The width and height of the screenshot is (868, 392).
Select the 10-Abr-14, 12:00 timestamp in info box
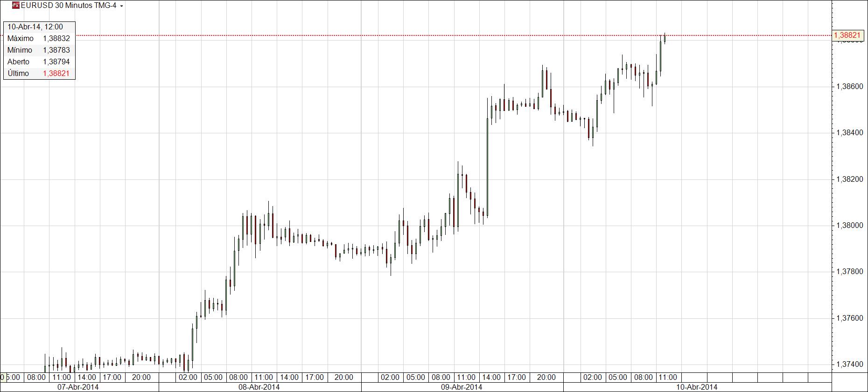pyautogui.click(x=35, y=27)
